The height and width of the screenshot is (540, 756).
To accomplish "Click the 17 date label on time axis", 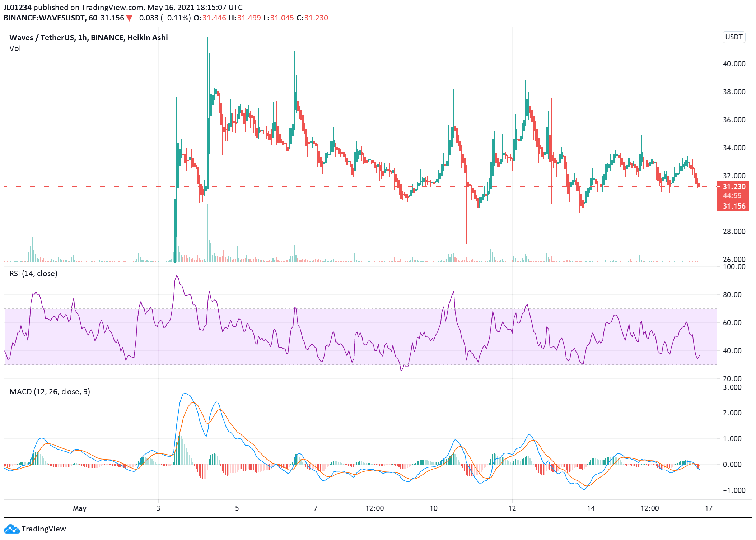I will coord(708,508).
